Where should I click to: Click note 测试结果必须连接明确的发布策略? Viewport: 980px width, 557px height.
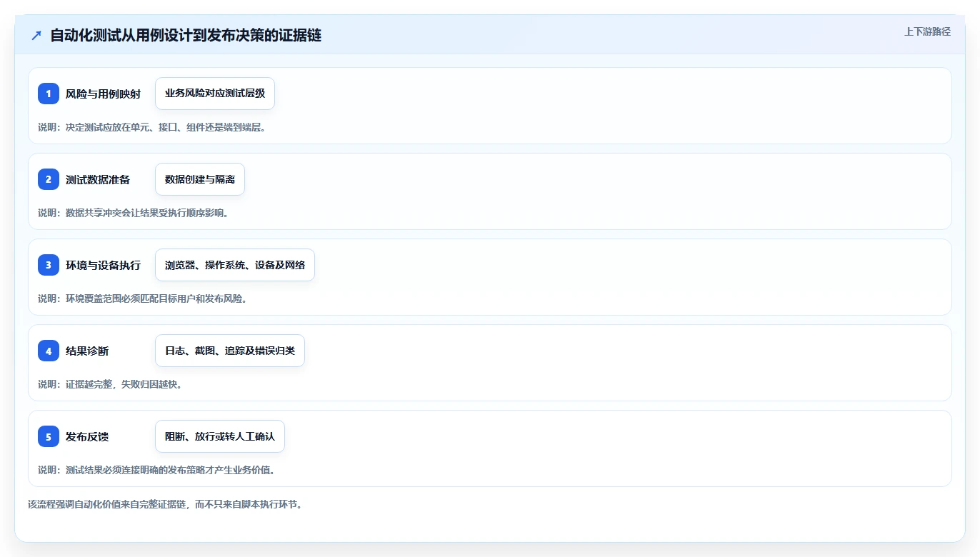tap(156, 470)
